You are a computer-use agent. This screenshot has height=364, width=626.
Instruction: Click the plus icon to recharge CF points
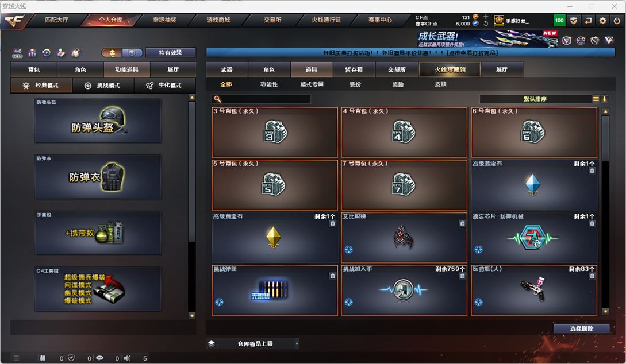click(x=486, y=16)
